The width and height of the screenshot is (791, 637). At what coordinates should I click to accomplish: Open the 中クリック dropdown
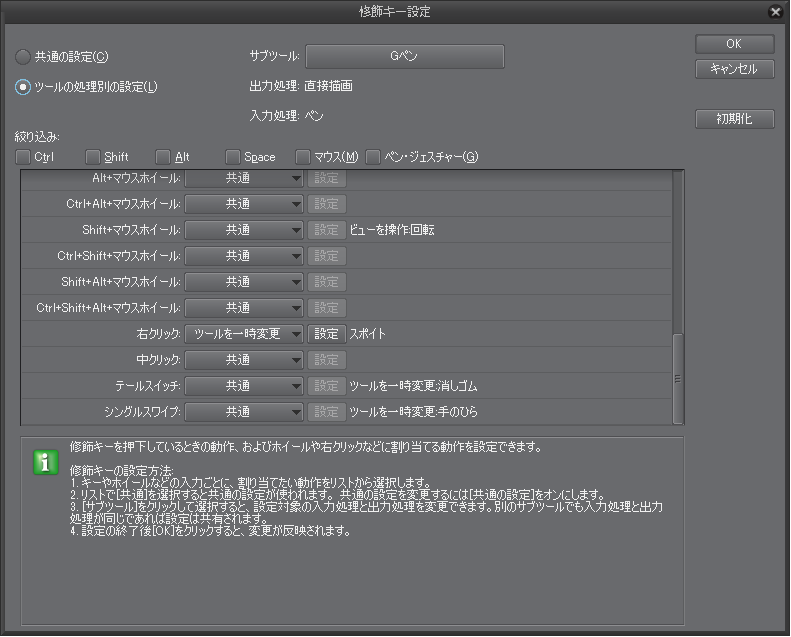244,360
